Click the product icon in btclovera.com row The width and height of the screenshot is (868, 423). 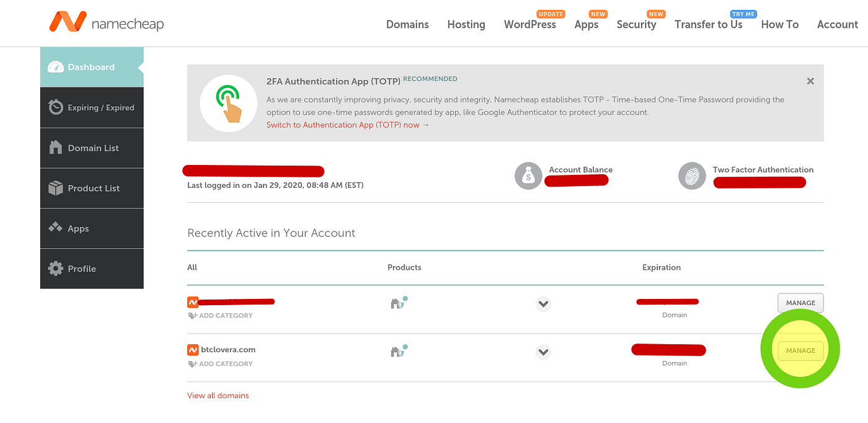tap(398, 351)
